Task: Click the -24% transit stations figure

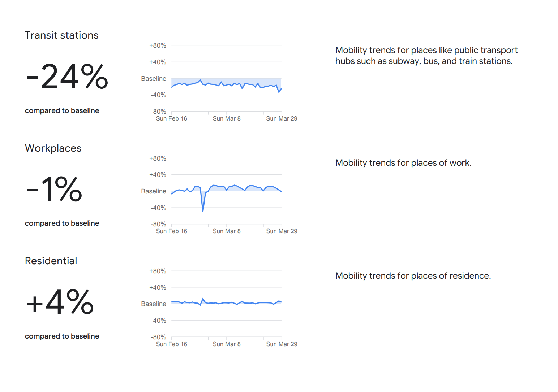Action: [x=67, y=77]
